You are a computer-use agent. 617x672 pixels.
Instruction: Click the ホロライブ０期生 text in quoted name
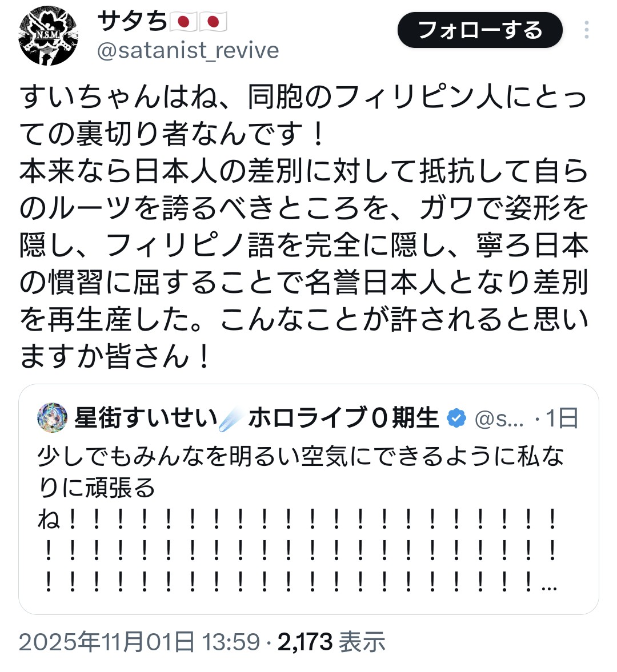click(343, 419)
